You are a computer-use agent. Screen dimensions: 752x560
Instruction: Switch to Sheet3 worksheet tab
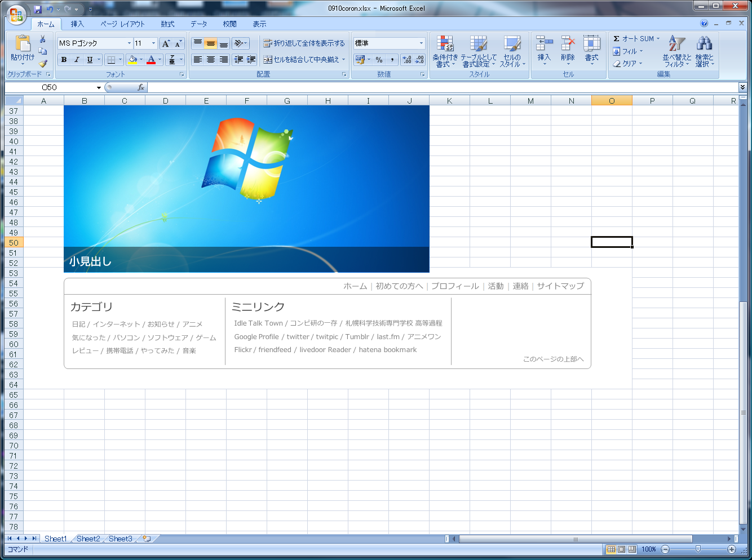click(120, 539)
